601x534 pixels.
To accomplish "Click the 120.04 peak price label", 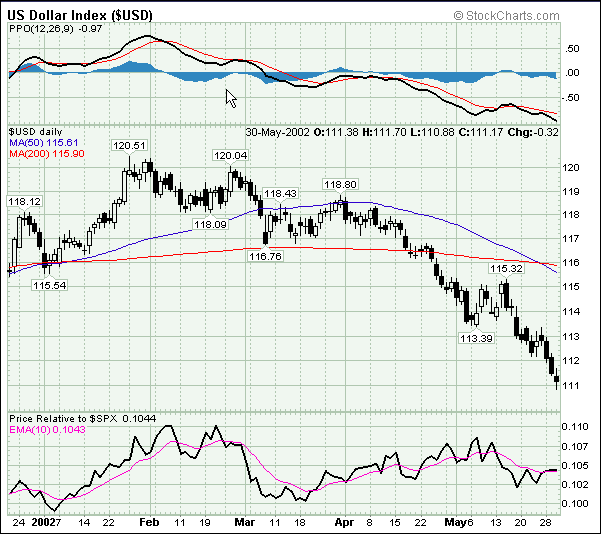I will (231, 156).
